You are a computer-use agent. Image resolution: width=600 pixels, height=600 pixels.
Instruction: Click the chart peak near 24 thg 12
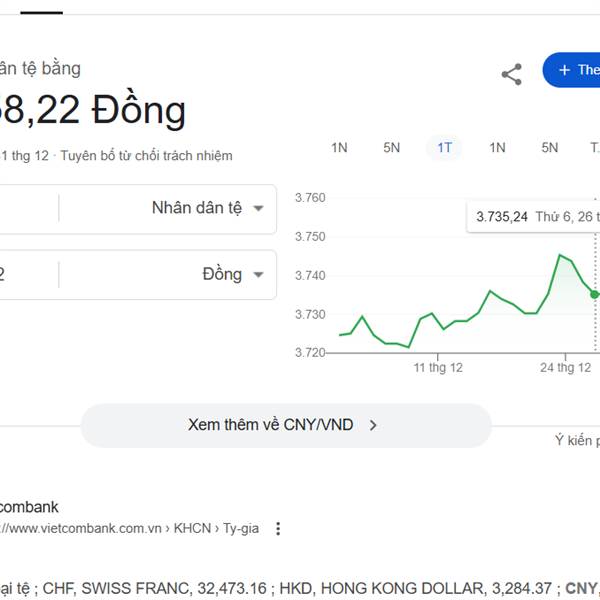click(560, 255)
